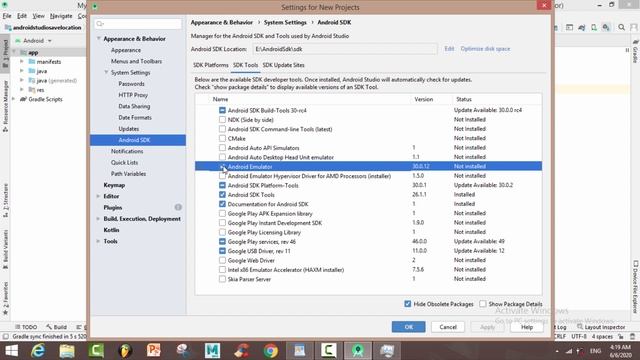The image size is (640, 360).
Task: Check Intel x86 Emulator Accelerator (HAXM) checkbox
Action: point(222,270)
